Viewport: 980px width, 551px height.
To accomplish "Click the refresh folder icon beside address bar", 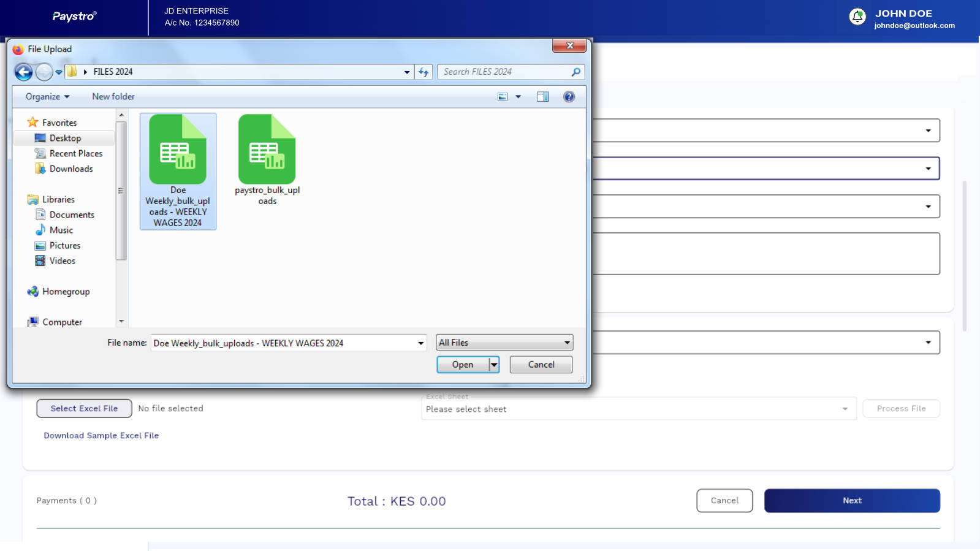I will 424,72.
